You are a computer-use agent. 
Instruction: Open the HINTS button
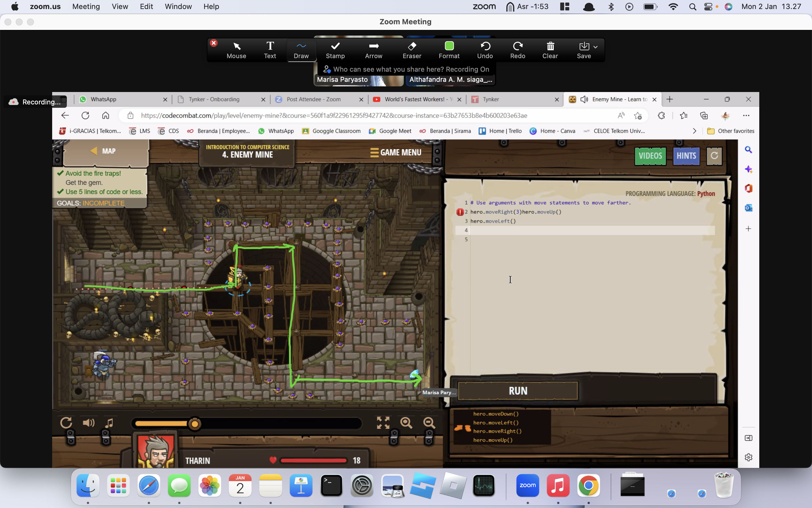tap(686, 156)
